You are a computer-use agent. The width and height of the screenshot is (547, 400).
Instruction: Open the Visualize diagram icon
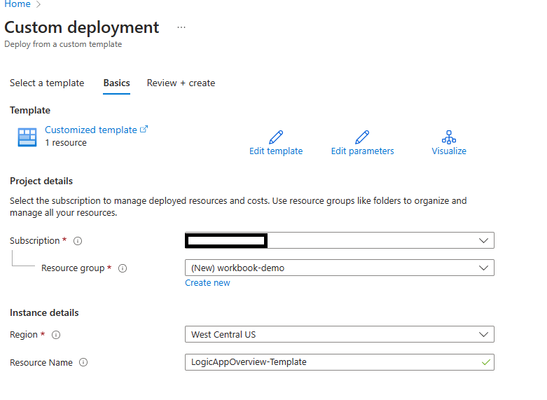[x=449, y=137]
